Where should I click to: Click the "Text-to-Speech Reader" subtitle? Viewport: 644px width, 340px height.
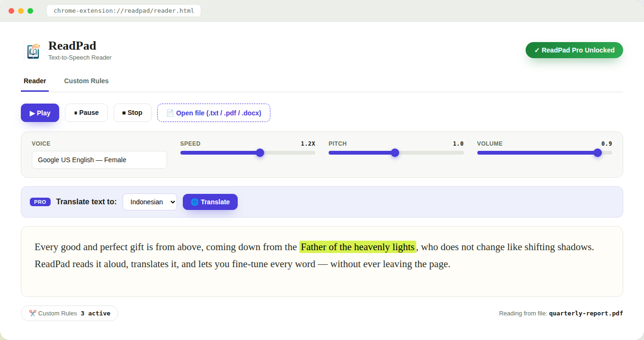coord(80,58)
